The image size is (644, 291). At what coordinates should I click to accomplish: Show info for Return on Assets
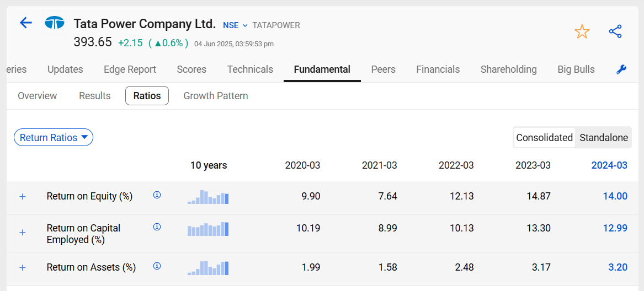coord(157,266)
